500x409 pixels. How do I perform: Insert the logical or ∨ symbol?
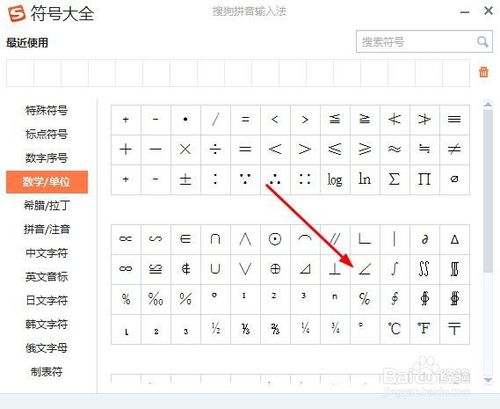pyautogui.click(x=245, y=269)
